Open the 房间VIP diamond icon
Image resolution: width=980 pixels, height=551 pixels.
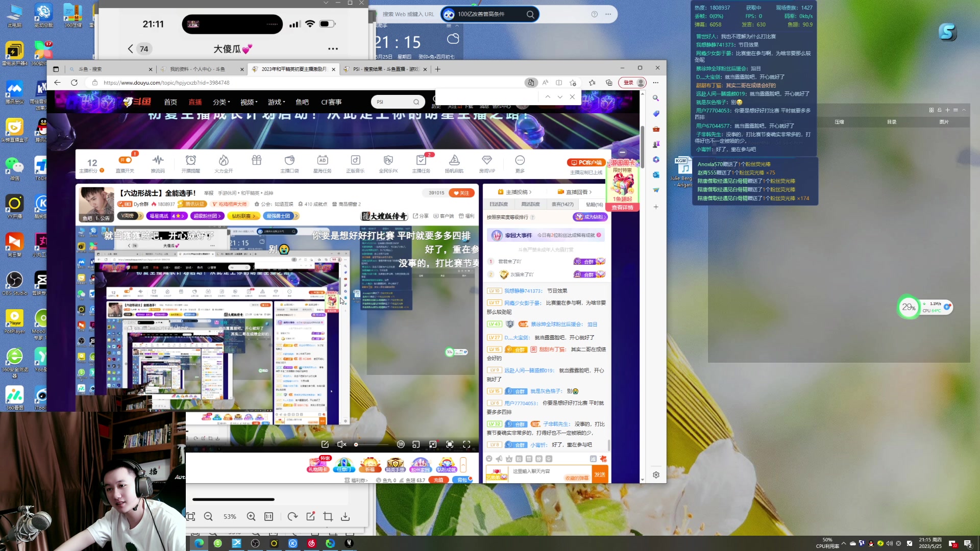point(487,160)
